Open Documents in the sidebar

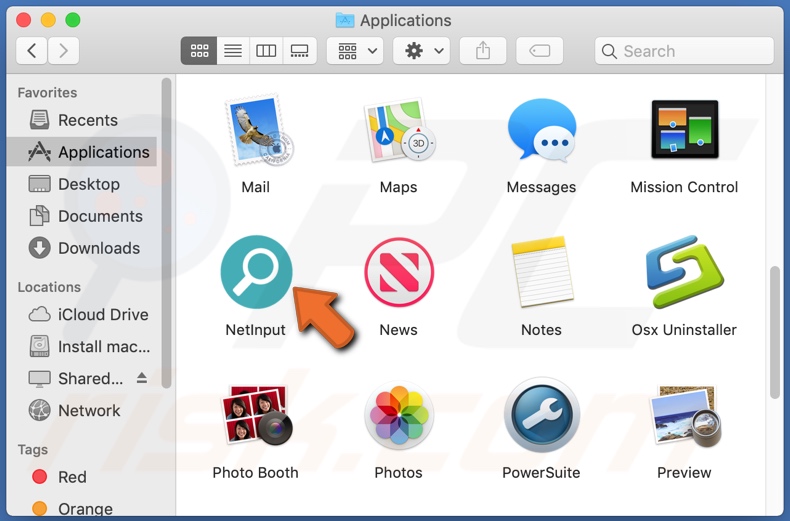[x=83, y=216]
